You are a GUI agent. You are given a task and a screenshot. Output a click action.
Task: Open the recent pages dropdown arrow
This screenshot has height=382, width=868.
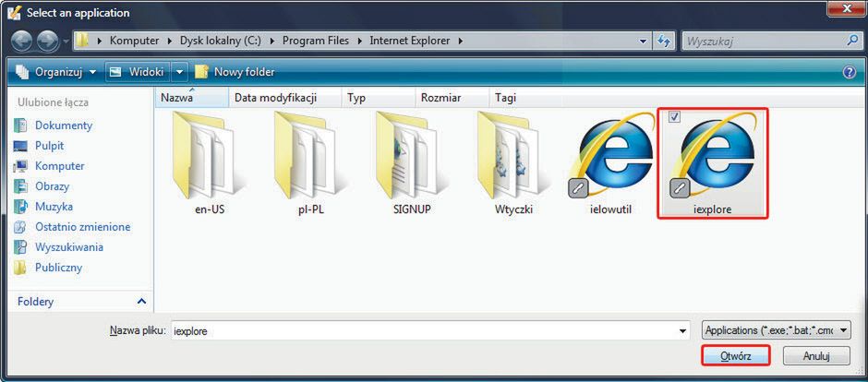[x=66, y=42]
